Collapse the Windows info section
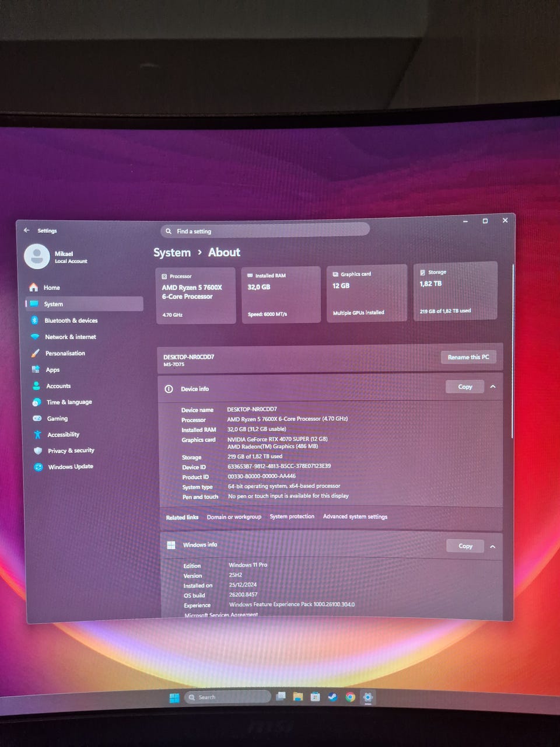 (493, 546)
